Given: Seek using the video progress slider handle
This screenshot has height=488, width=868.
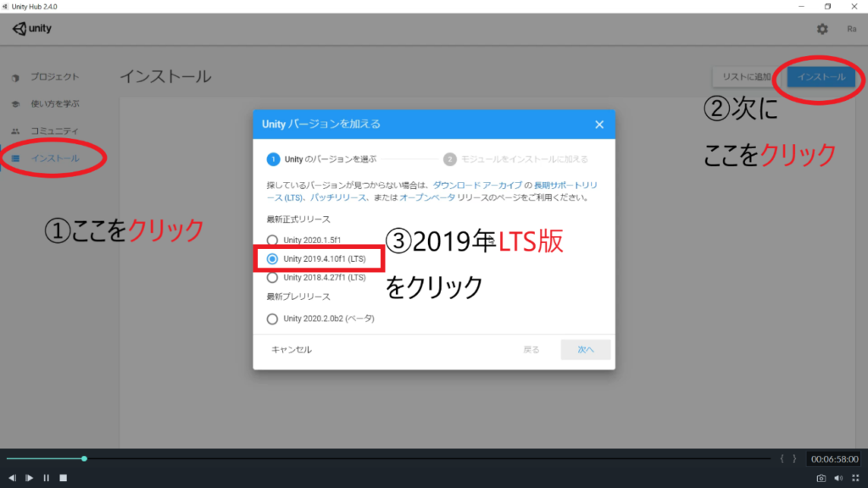Looking at the screenshot, I should (x=84, y=458).
